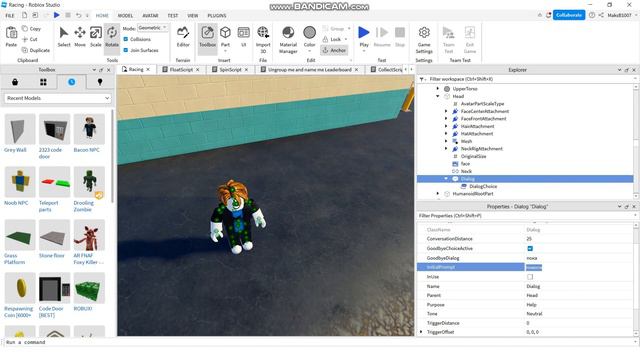Click the Drooling Zombie model thumbnail

coord(89,182)
